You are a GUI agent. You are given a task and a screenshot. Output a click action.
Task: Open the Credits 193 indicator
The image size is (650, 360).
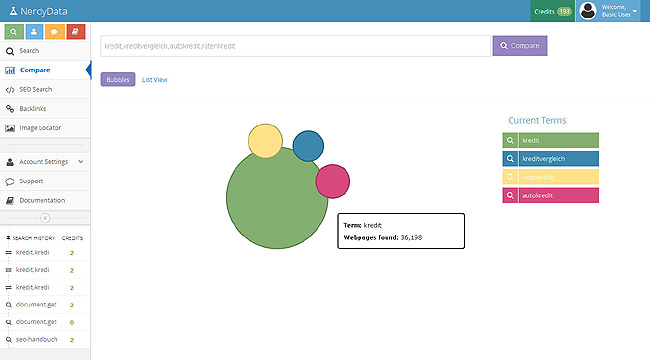[553, 11]
